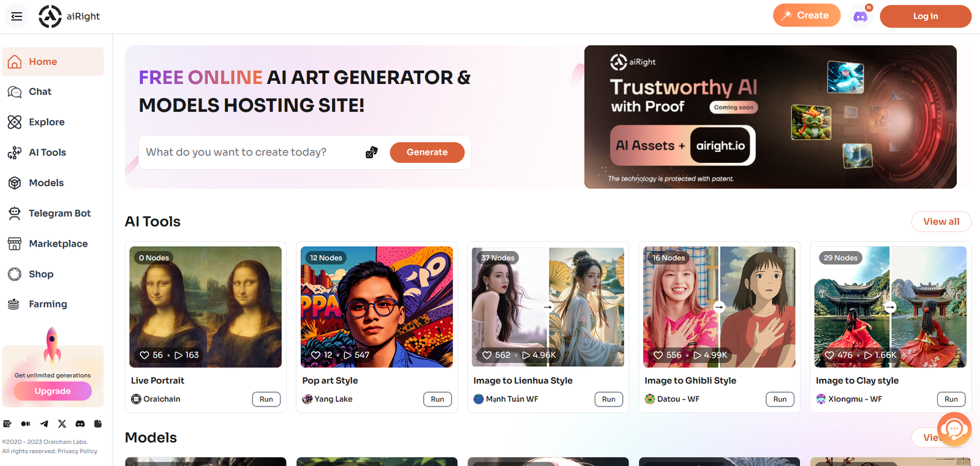Image resolution: width=980 pixels, height=466 pixels.
Task: Open the Medium icon in footer
Action: (x=26, y=424)
